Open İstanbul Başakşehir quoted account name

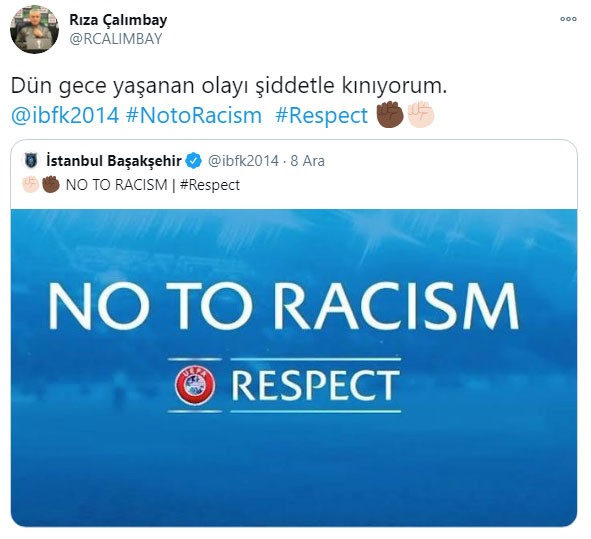(x=114, y=161)
